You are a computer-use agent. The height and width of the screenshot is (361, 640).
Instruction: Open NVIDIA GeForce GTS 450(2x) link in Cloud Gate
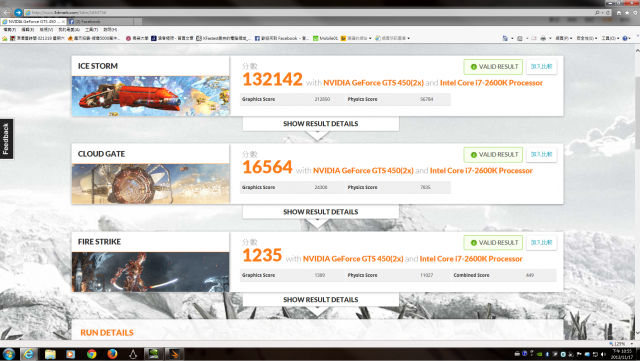pos(363,171)
